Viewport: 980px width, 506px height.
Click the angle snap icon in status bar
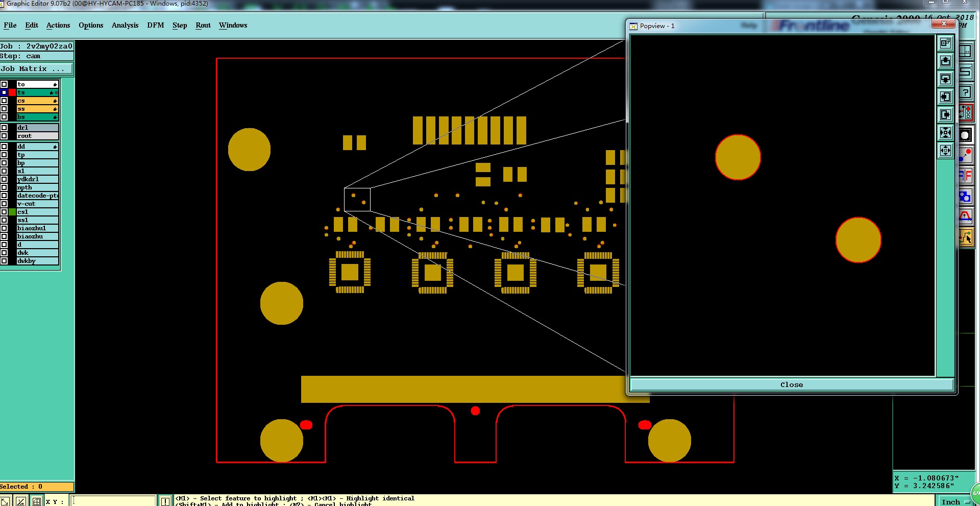point(20,501)
